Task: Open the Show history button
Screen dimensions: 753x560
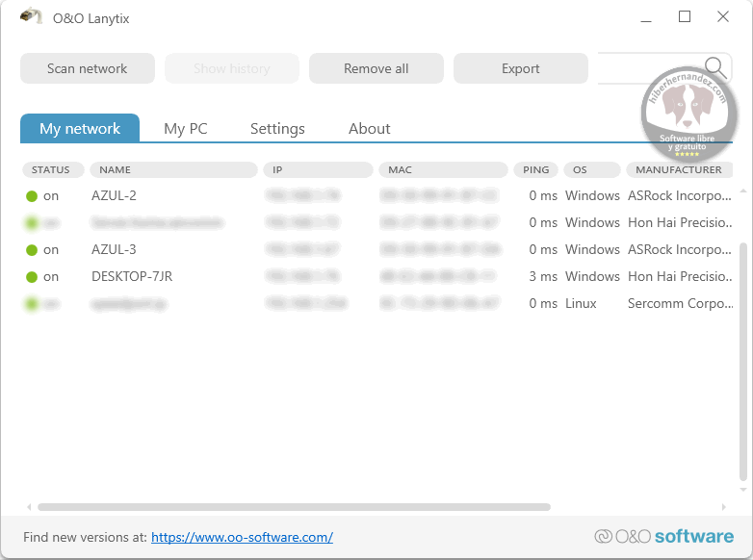Action: pyautogui.click(x=232, y=68)
